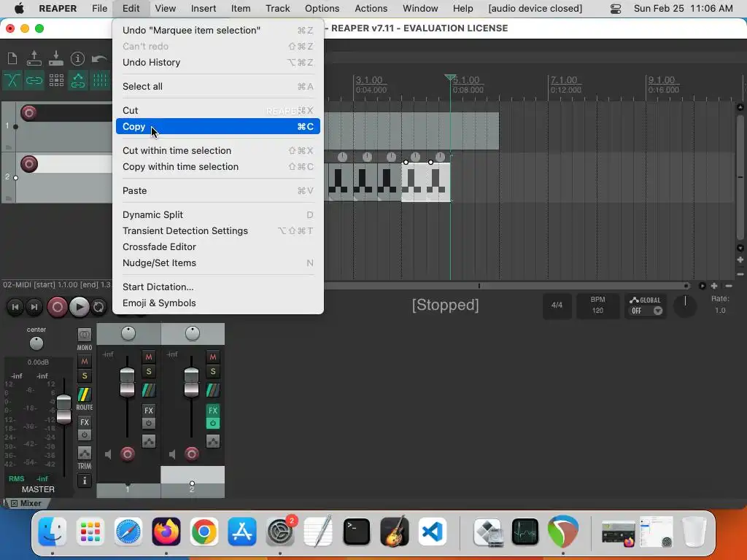This screenshot has height=560, width=747.
Task: Click mixer track 1 volume fader
Action: point(127,382)
